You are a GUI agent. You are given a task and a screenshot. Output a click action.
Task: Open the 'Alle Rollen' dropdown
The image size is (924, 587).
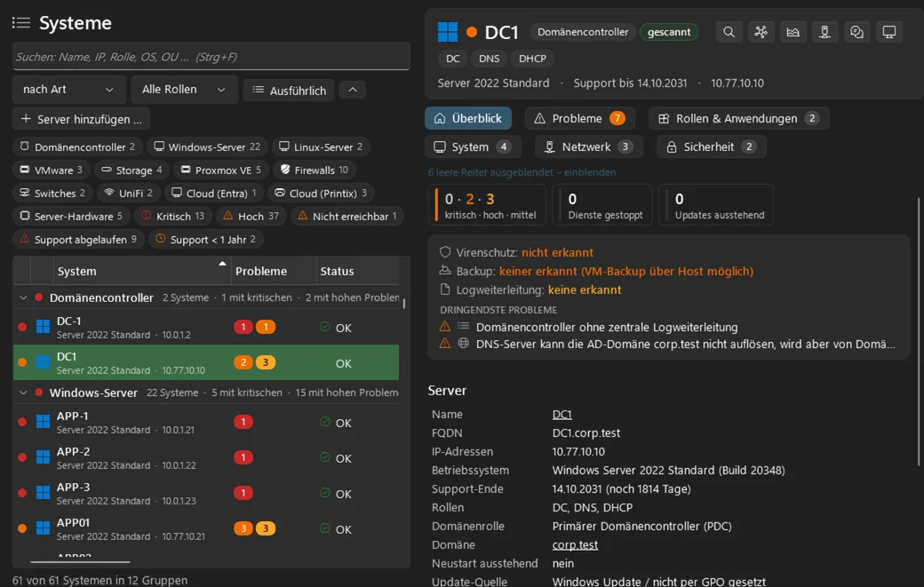pos(184,90)
